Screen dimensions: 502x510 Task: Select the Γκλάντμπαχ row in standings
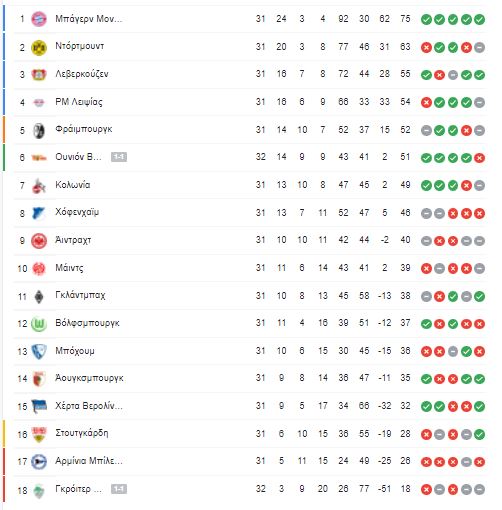click(x=251, y=296)
